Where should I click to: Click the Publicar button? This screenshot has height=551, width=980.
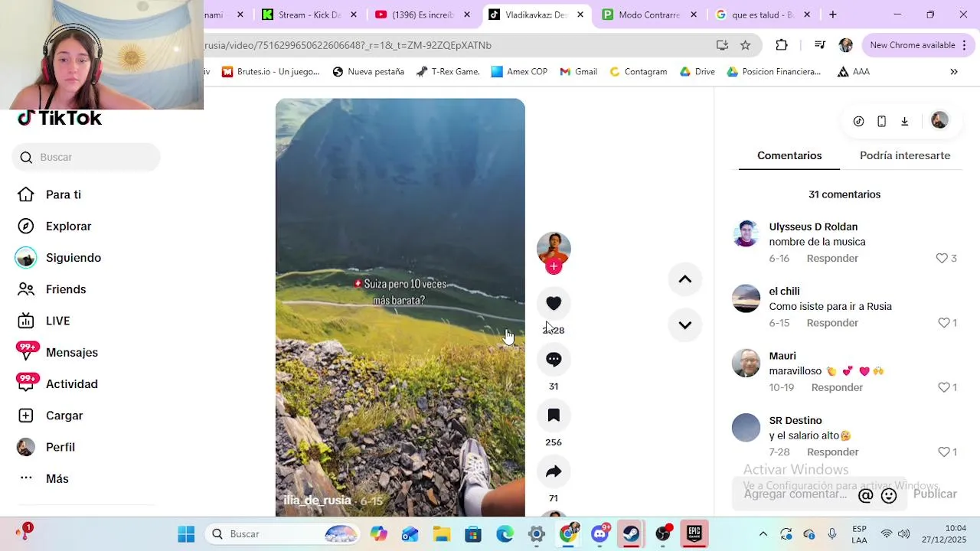point(935,494)
